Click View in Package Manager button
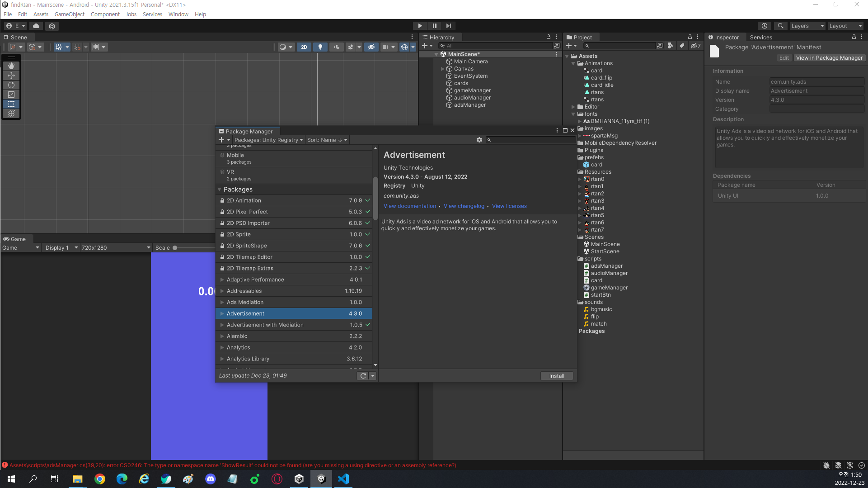Image resolution: width=868 pixels, height=488 pixels. coord(829,58)
